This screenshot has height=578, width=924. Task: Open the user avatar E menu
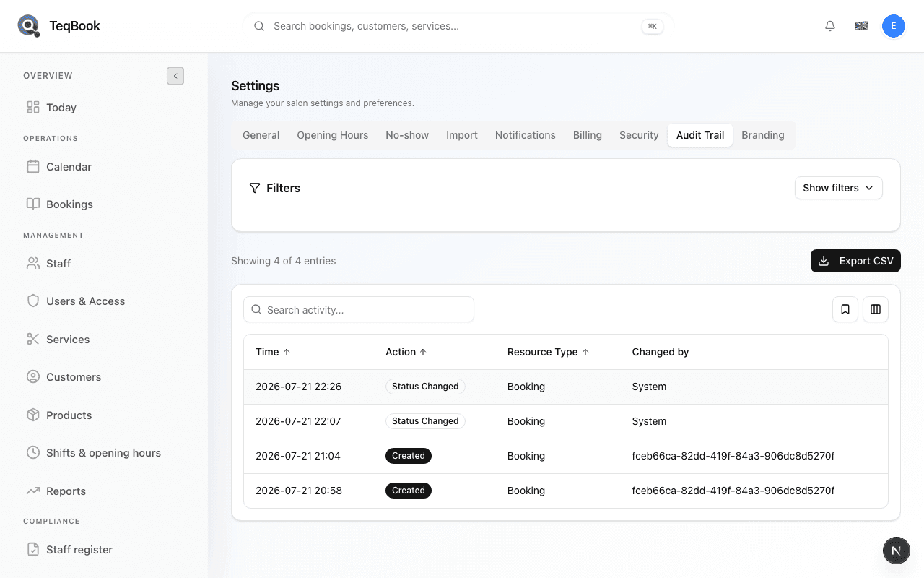pos(894,26)
